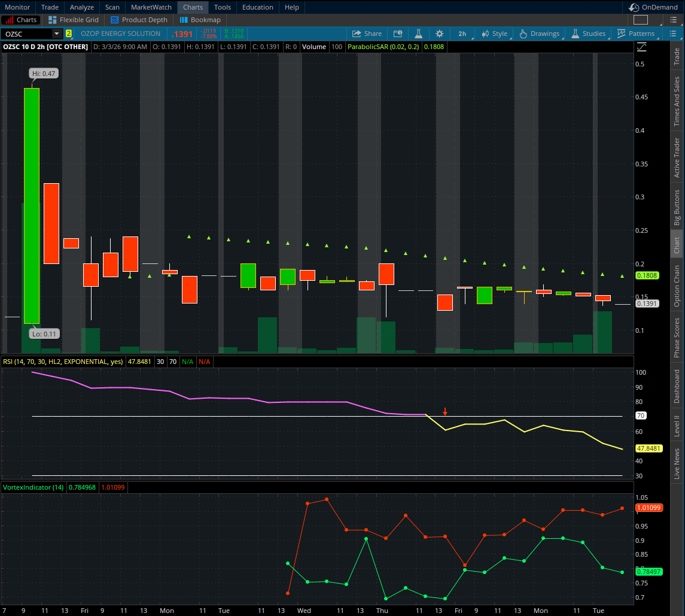Open the Education tab
Screen dimensions: 685x616
258,7
